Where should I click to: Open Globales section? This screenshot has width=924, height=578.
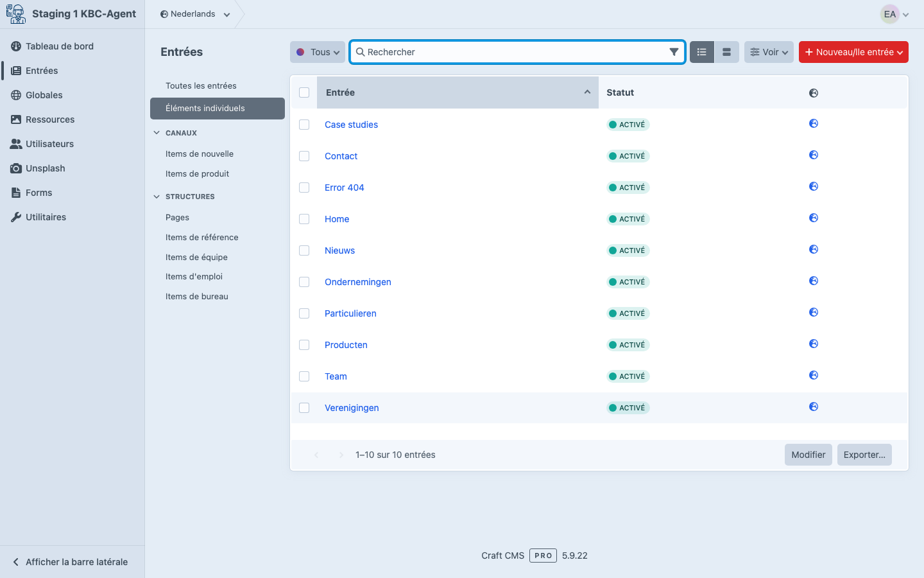[72, 95]
